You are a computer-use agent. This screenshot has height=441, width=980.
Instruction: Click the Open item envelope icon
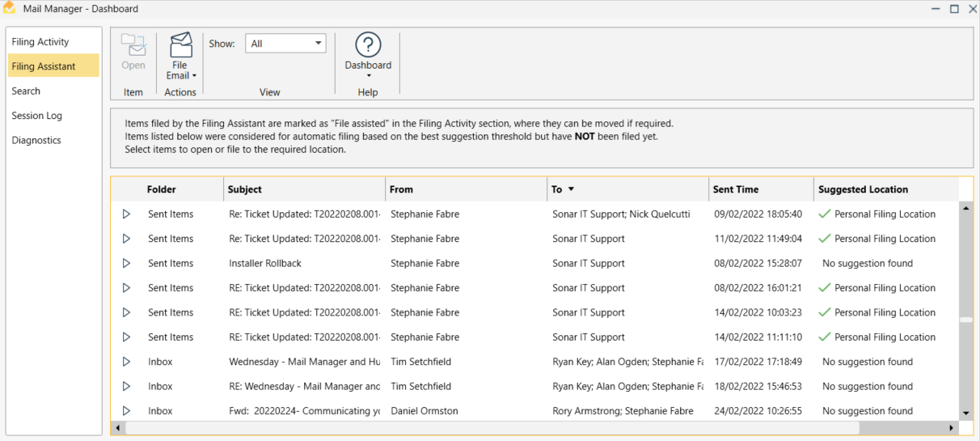click(133, 45)
